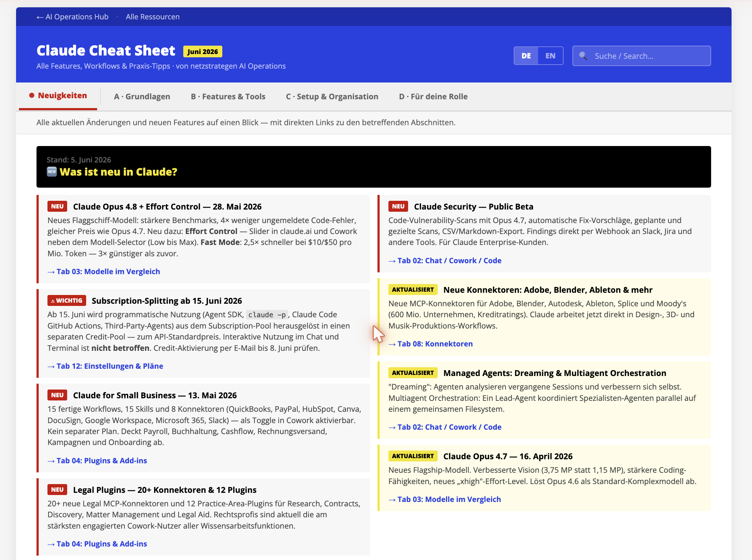Switch language to DE
The image size is (752, 560).
point(526,56)
